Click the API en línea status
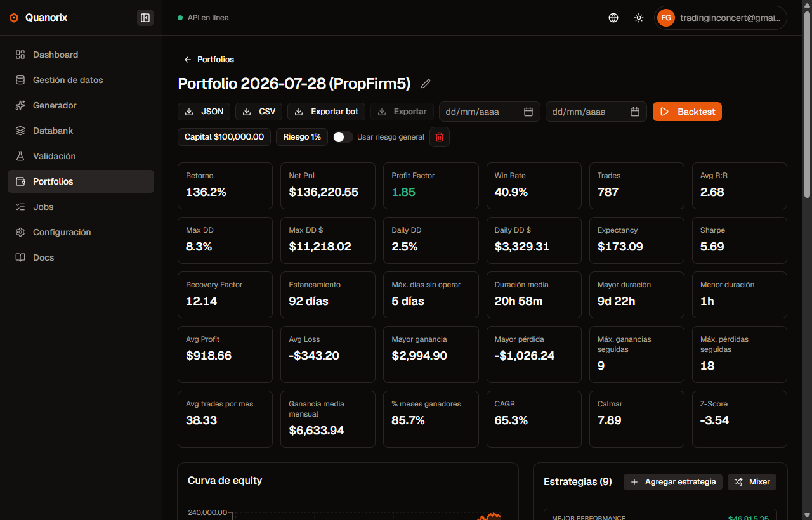812x520 pixels. 203,18
